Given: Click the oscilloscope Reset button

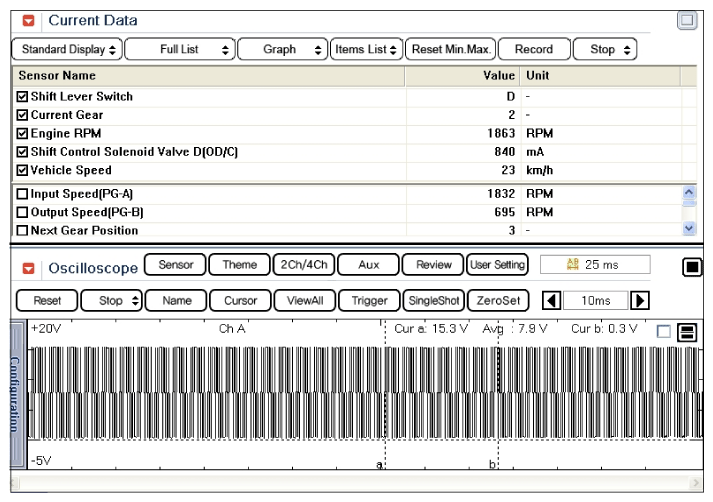Looking at the screenshot, I should [47, 301].
